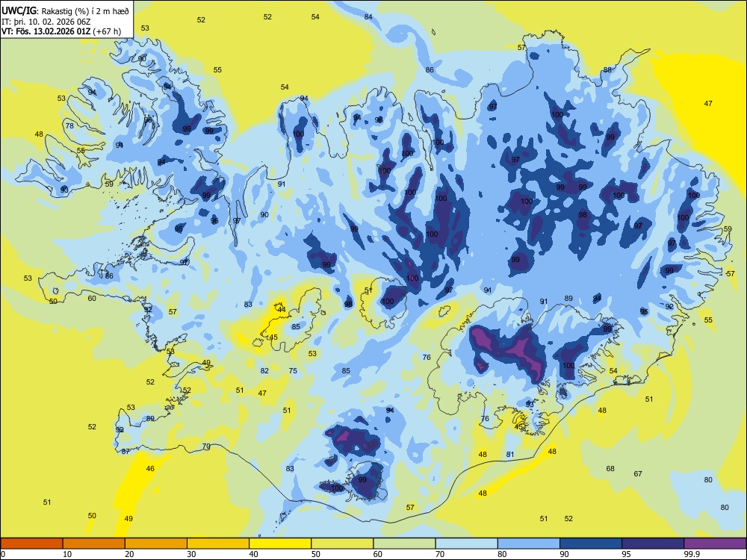The image size is (747, 560).
Task: Click legend tick label '10'
Action: coord(67,554)
